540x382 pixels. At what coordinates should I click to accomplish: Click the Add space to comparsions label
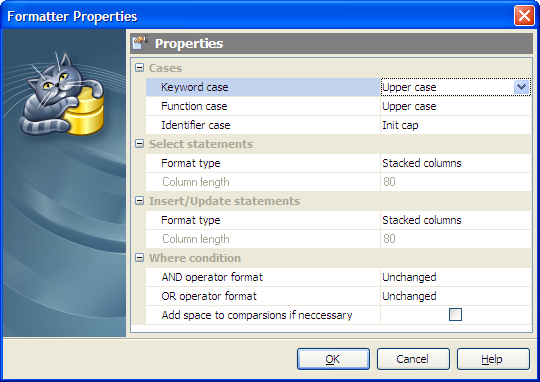(x=257, y=315)
